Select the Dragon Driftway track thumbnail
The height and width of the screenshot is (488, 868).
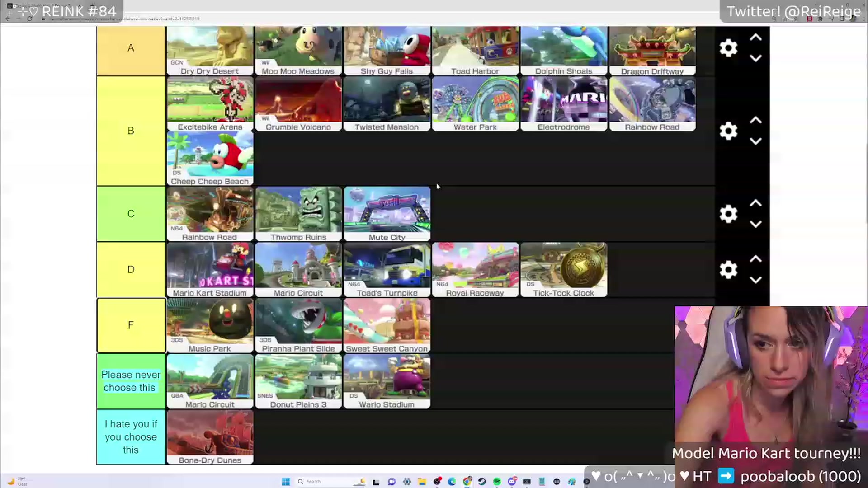pos(652,51)
